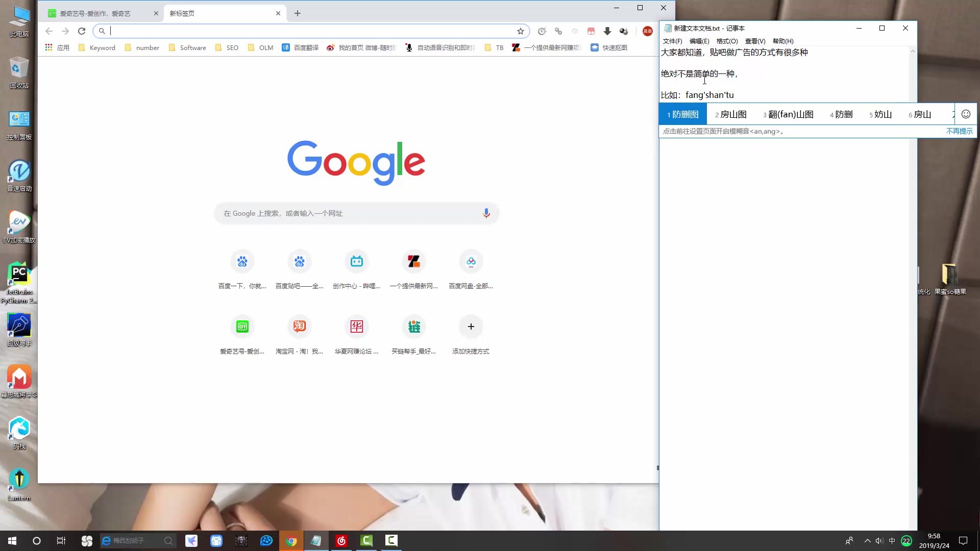980x551 pixels.
Task: Click Chrome's address bar field
Action: (311, 31)
